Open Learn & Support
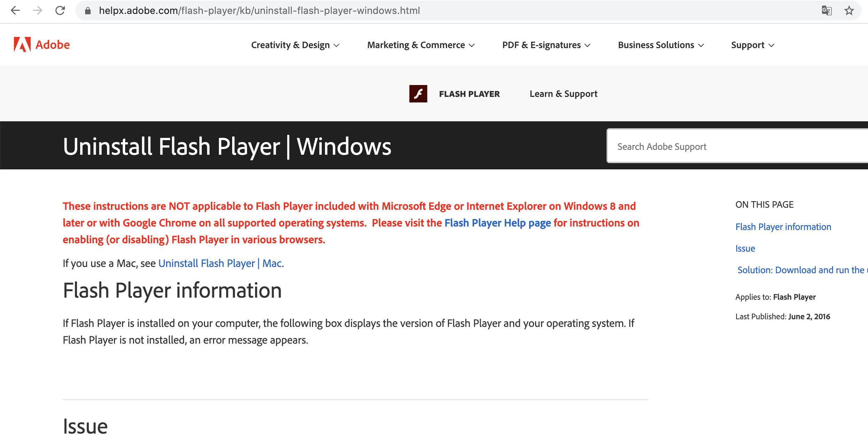 click(x=563, y=93)
